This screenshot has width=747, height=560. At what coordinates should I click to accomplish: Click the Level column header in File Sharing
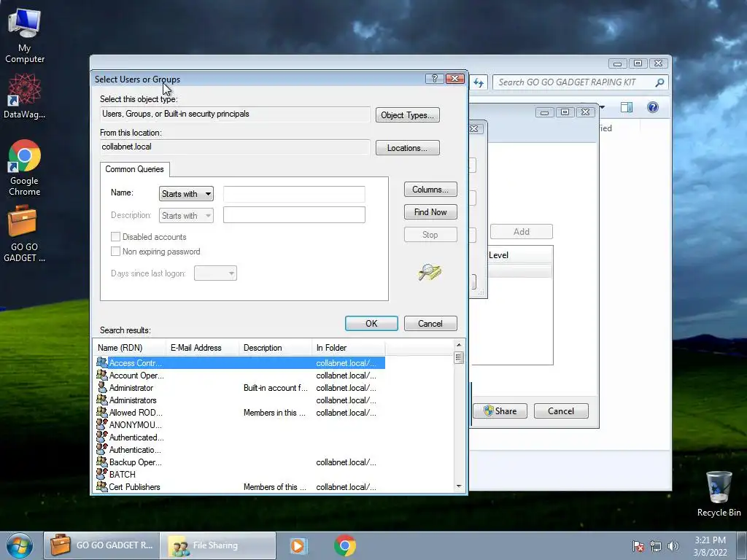tap(520, 255)
